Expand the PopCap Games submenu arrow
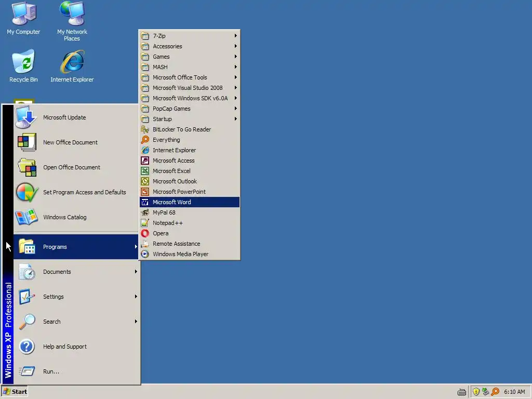The image size is (532, 399). coord(235,109)
